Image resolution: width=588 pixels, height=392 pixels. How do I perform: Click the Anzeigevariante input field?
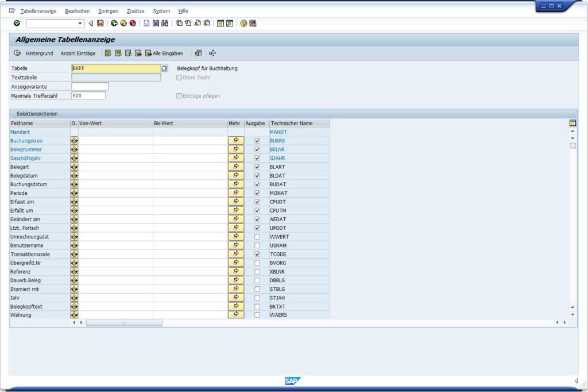90,86
